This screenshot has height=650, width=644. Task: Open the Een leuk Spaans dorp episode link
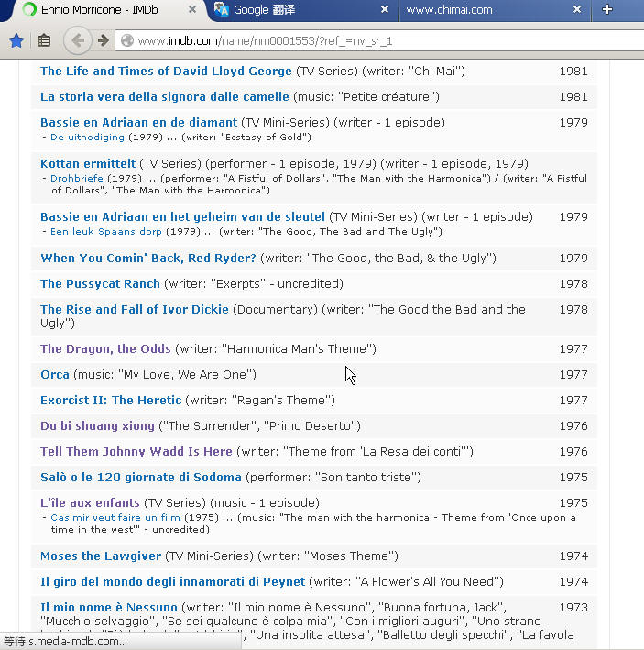pos(105,231)
